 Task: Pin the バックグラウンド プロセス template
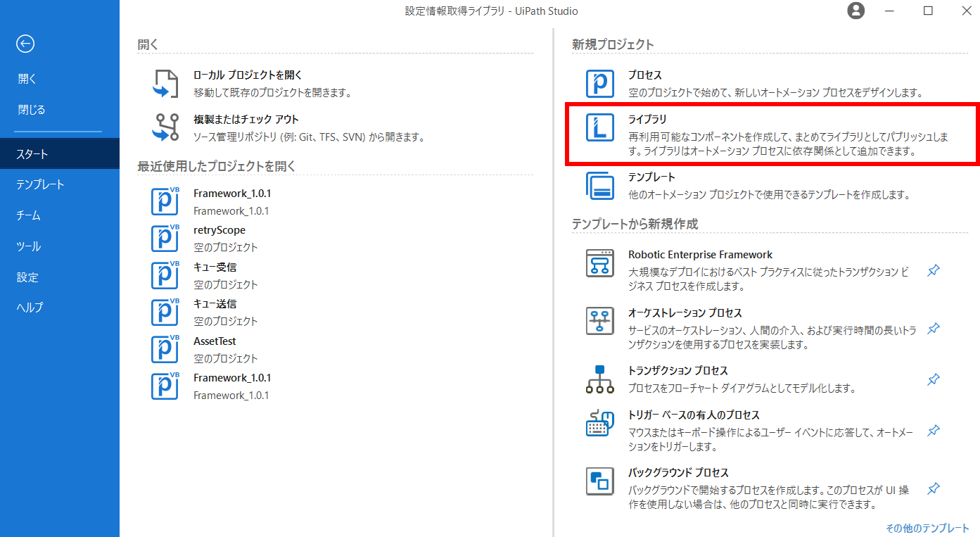[934, 488]
